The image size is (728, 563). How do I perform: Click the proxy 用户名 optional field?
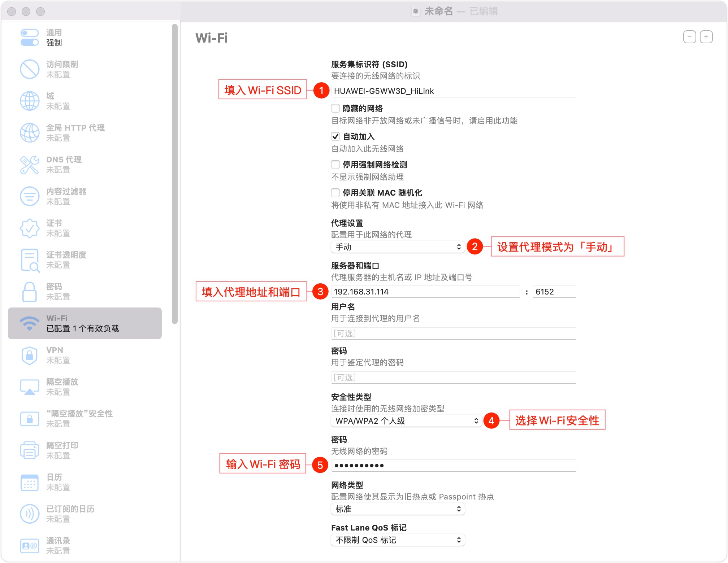coord(454,333)
